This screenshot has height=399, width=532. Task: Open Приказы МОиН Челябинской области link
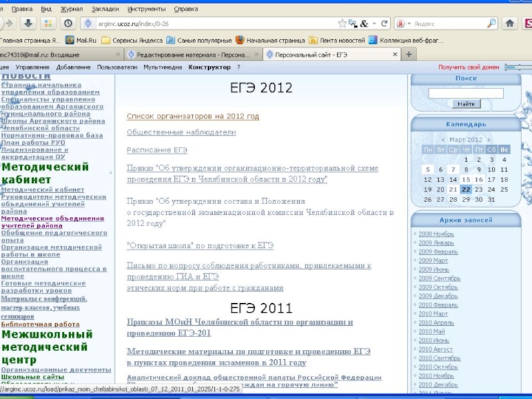tap(240, 328)
